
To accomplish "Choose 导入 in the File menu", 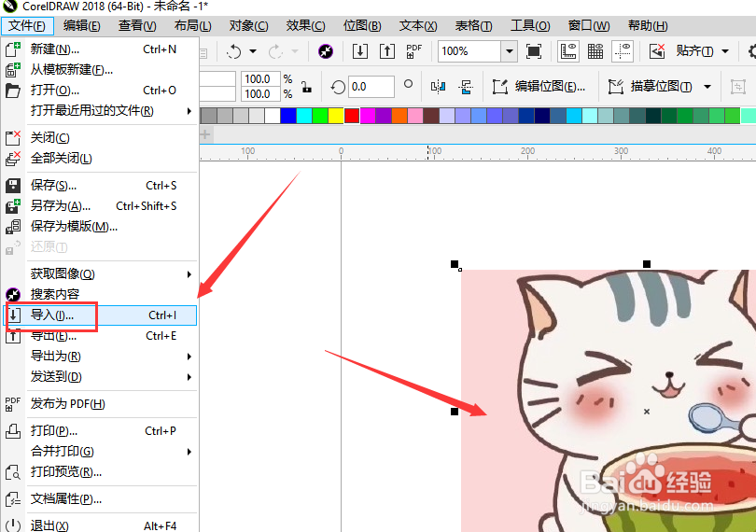I will [x=100, y=315].
